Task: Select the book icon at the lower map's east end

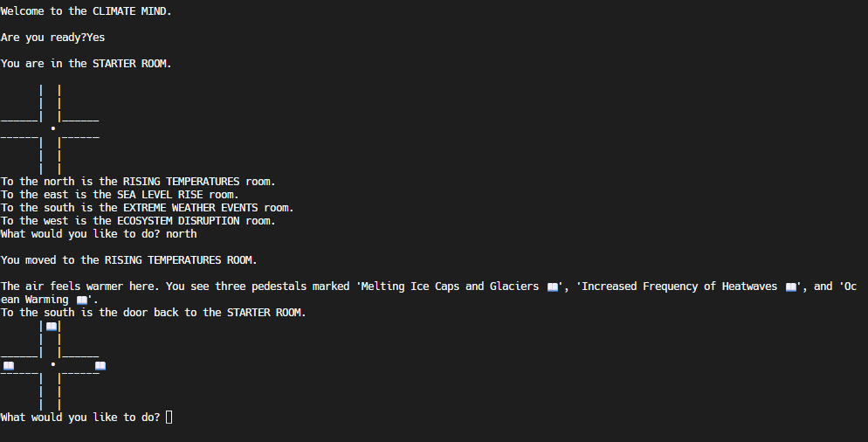Action: click(x=100, y=365)
